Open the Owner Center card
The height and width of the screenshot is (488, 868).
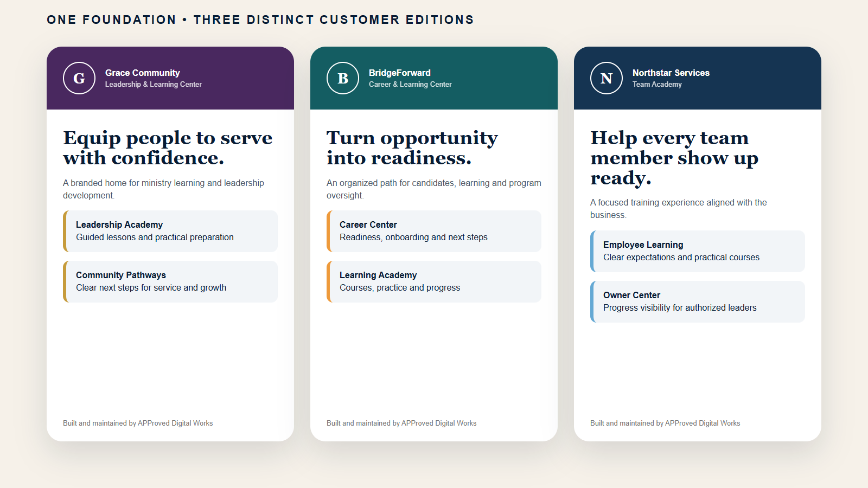(698, 301)
